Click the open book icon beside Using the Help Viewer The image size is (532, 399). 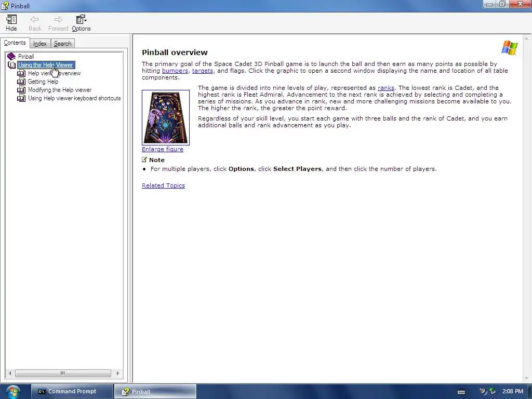(x=11, y=65)
